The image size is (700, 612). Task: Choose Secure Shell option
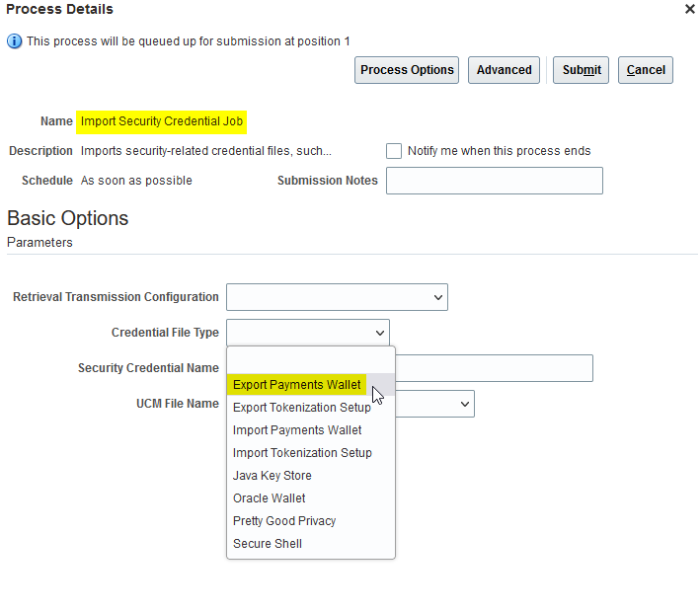[311, 544]
